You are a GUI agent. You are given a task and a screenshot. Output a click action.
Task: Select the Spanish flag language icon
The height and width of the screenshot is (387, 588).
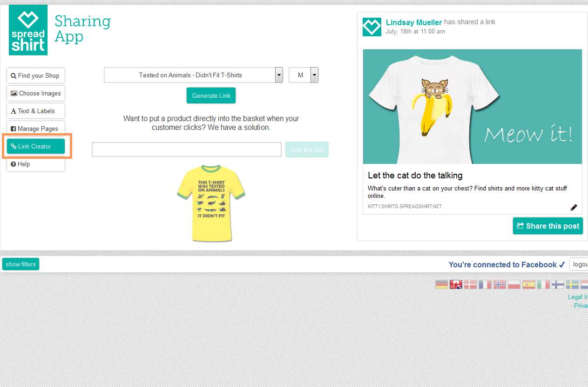click(528, 284)
